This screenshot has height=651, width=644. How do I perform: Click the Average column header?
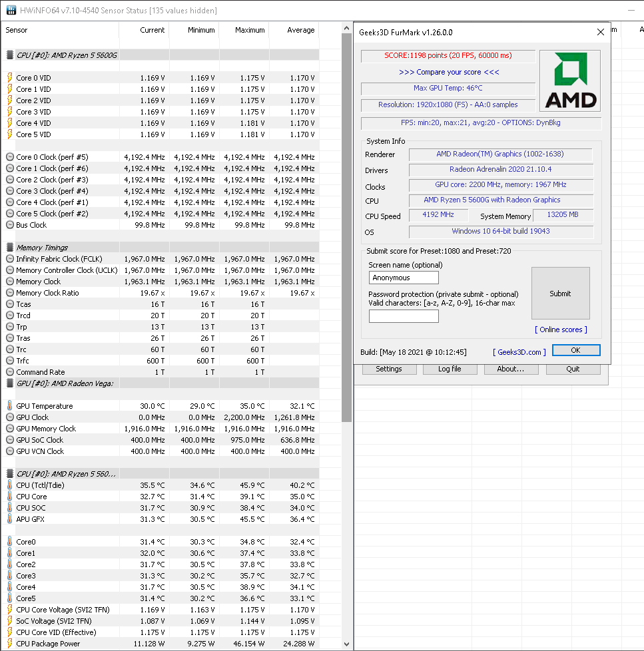click(301, 30)
